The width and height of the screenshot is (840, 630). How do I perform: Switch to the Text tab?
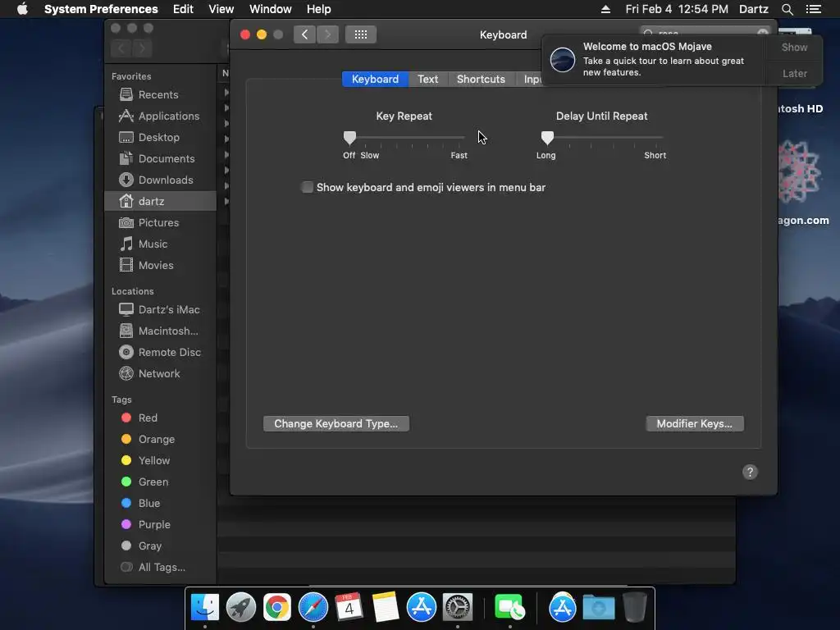[427, 80]
